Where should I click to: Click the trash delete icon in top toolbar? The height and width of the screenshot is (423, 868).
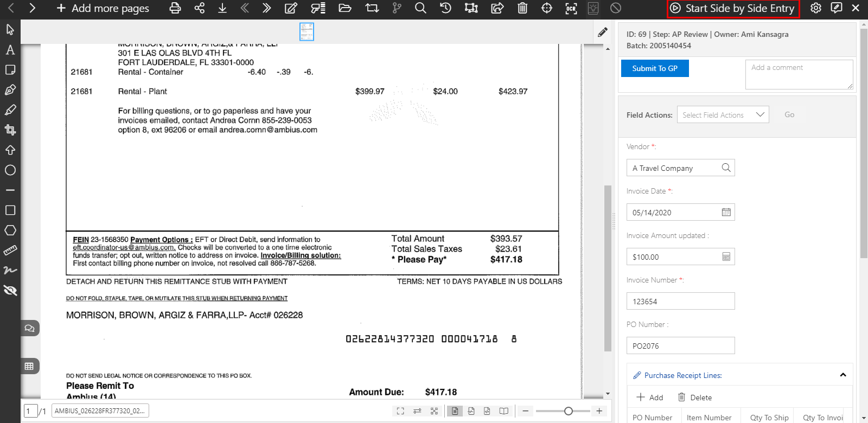[x=522, y=8]
